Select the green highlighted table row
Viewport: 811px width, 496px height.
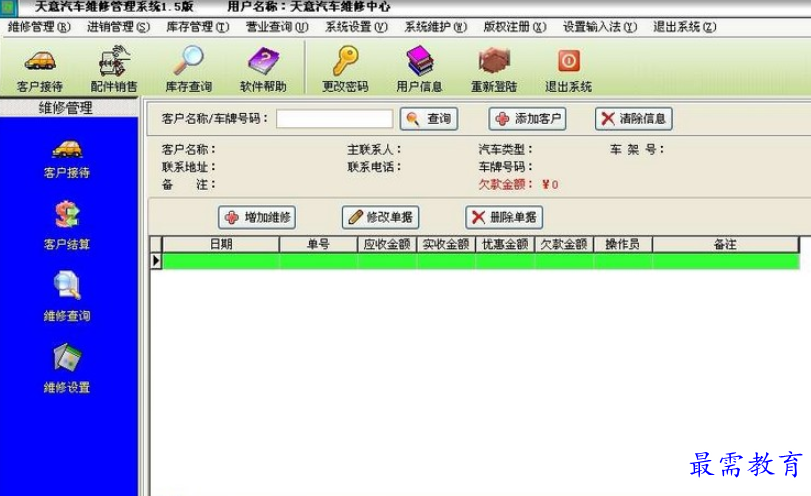pos(481,261)
